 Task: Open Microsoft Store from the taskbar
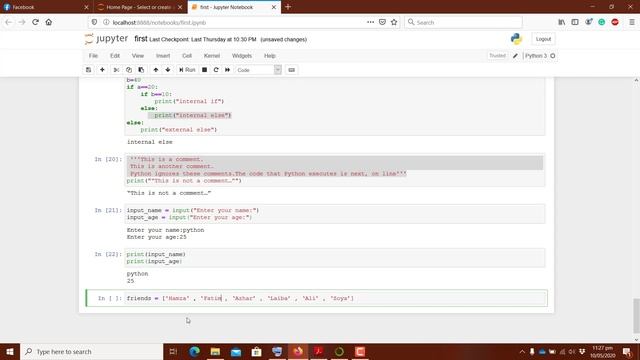pos(256,351)
